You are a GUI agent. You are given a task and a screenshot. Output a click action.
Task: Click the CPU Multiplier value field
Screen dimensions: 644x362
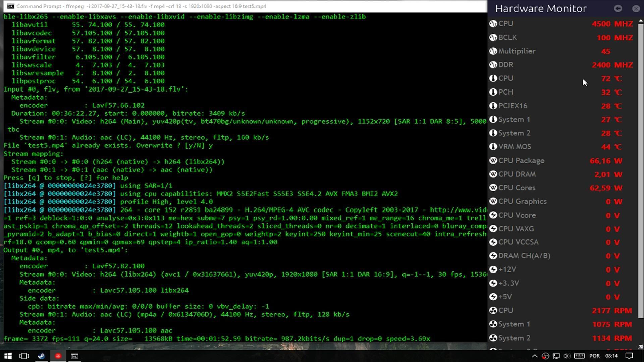tap(606, 51)
